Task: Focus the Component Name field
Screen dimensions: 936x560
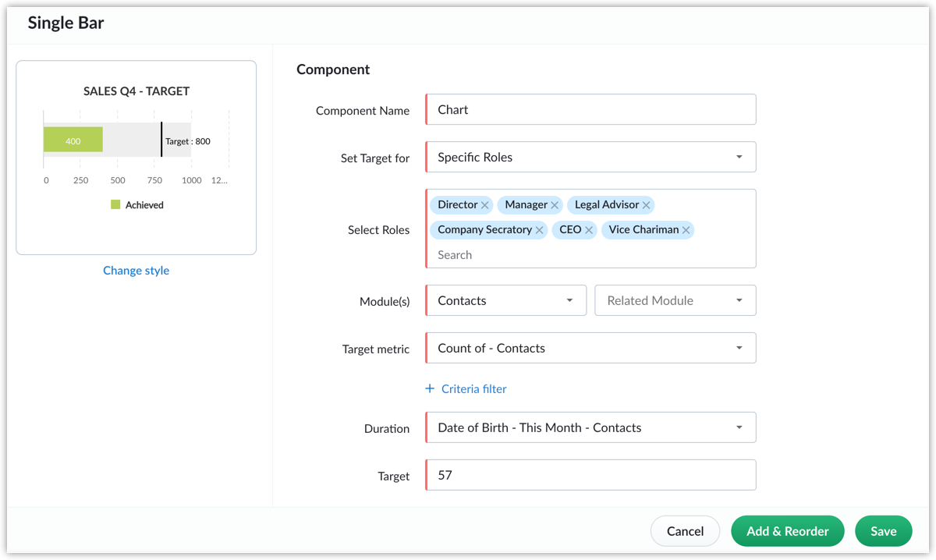Action: [590, 109]
